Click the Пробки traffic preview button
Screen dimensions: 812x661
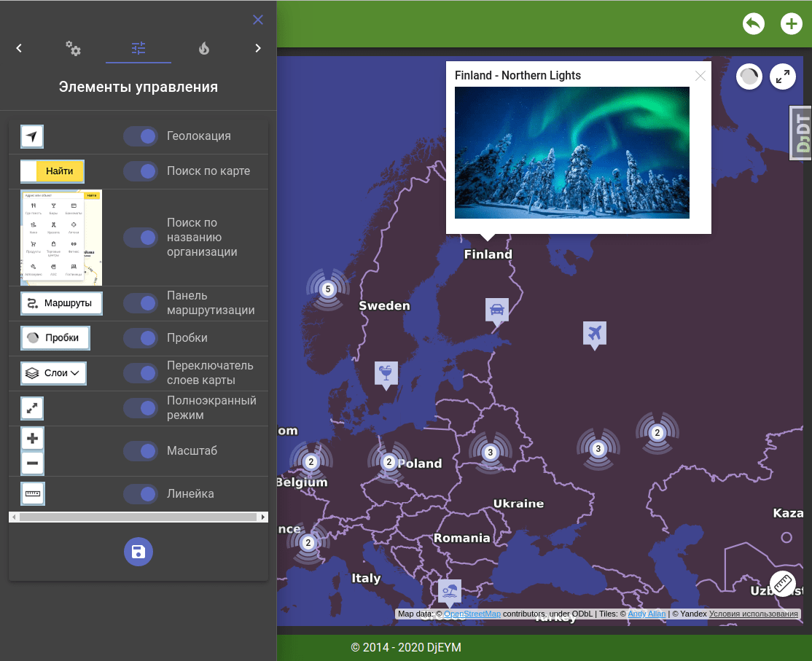tap(55, 338)
